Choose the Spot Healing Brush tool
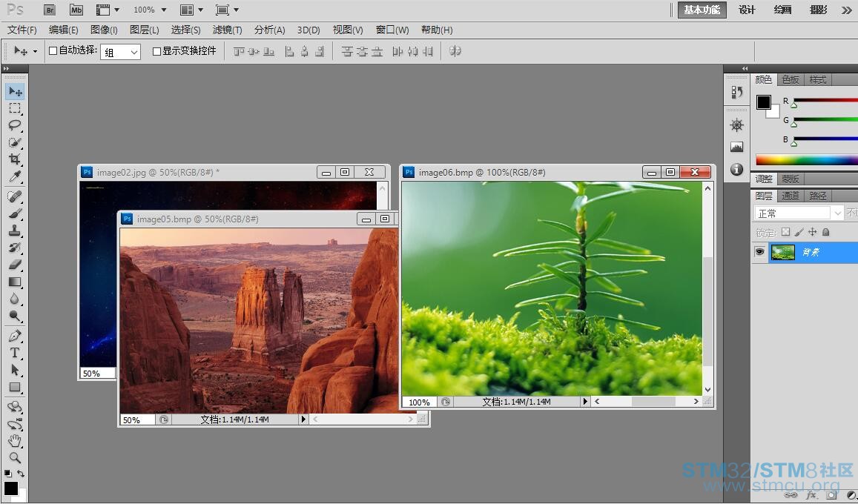 coord(15,196)
